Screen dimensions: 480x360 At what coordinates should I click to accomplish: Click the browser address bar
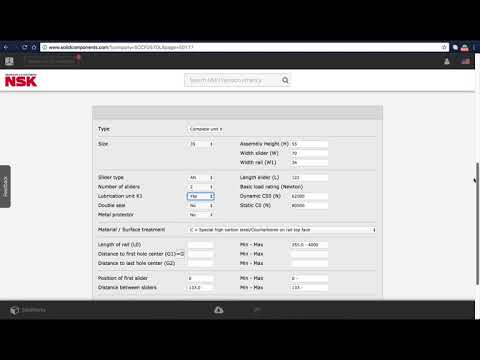[245, 47]
